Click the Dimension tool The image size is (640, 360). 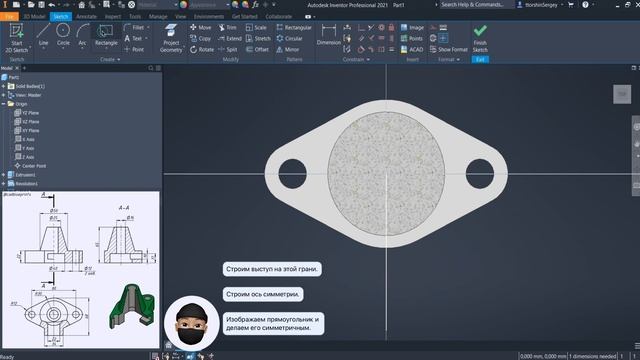pos(329,35)
